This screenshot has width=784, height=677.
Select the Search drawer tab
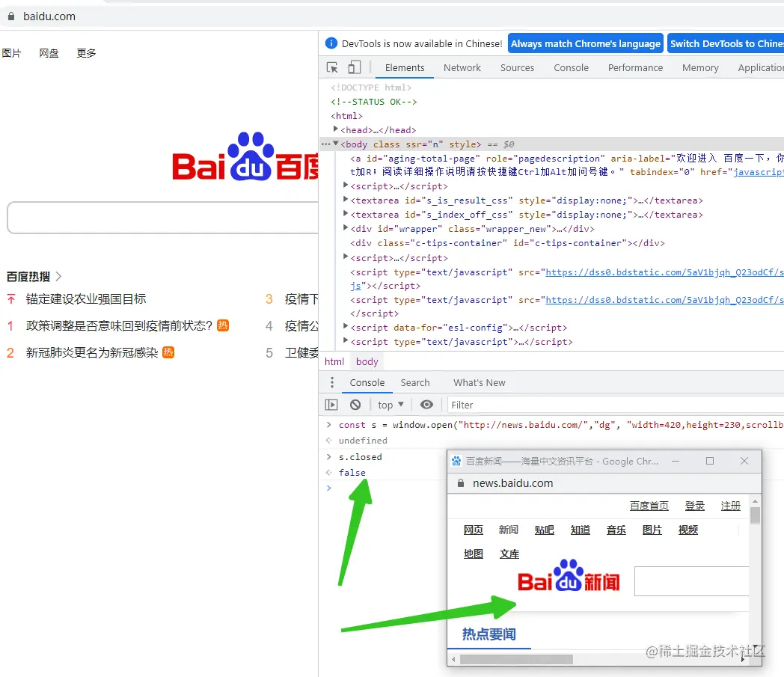415,382
